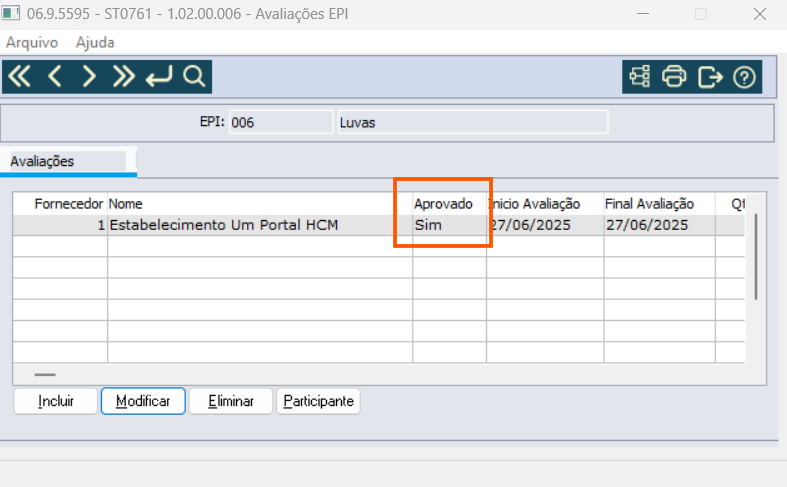Click the return arrow icon

click(x=159, y=76)
